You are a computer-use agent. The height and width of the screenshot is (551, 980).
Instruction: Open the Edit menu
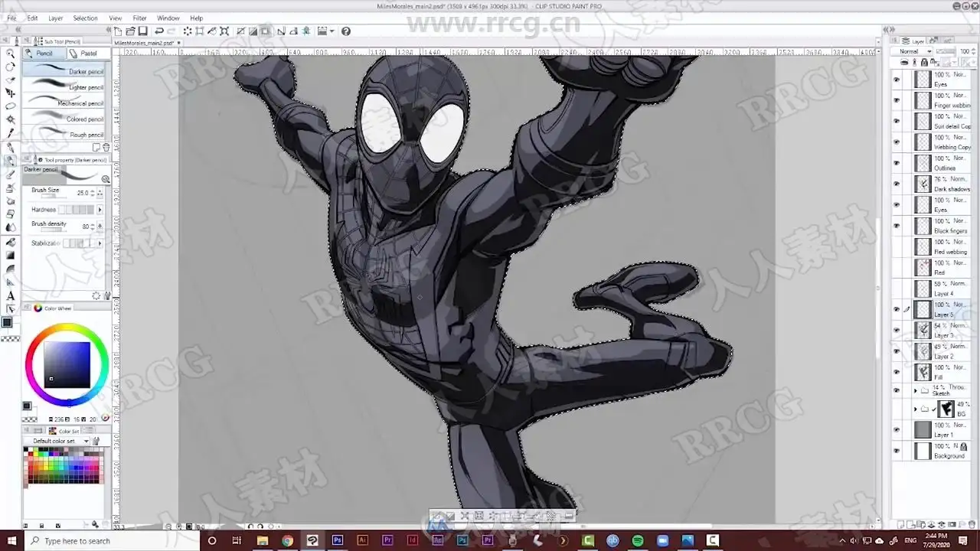pyautogui.click(x=32, y=18)
